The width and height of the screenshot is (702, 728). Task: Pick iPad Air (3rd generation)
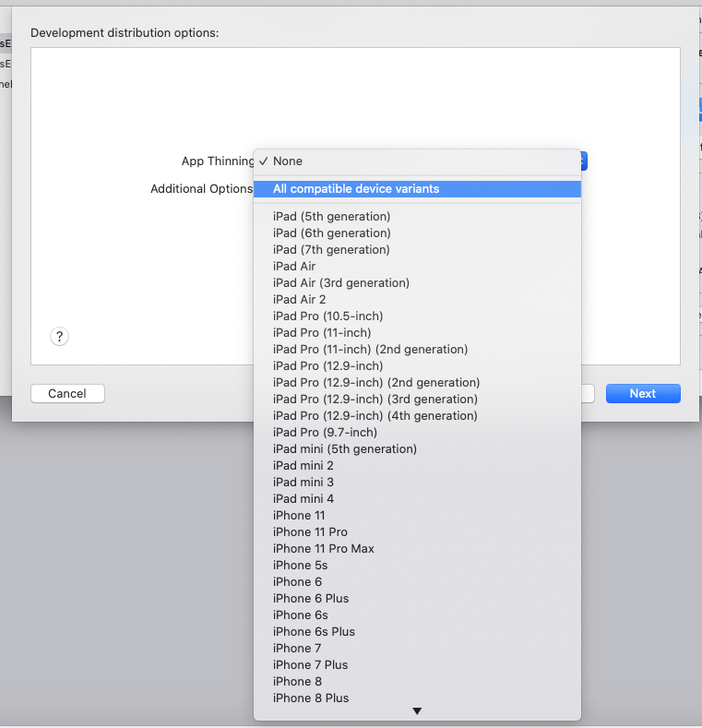click(x=340, y=283)
